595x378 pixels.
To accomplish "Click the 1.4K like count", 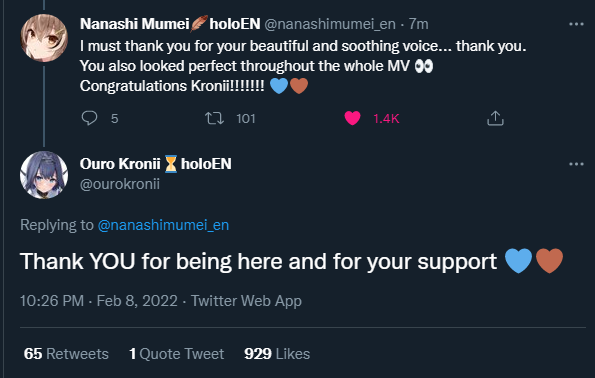I will [386, 118].
